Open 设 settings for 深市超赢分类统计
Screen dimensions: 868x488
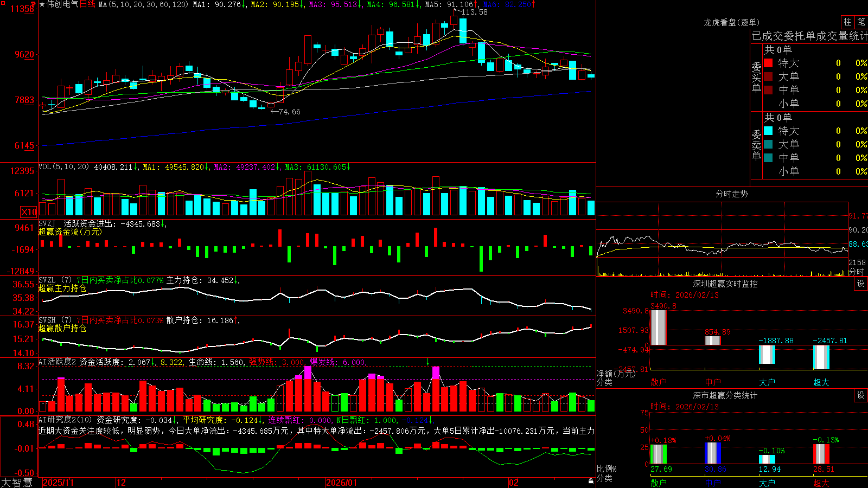point(861,395)
